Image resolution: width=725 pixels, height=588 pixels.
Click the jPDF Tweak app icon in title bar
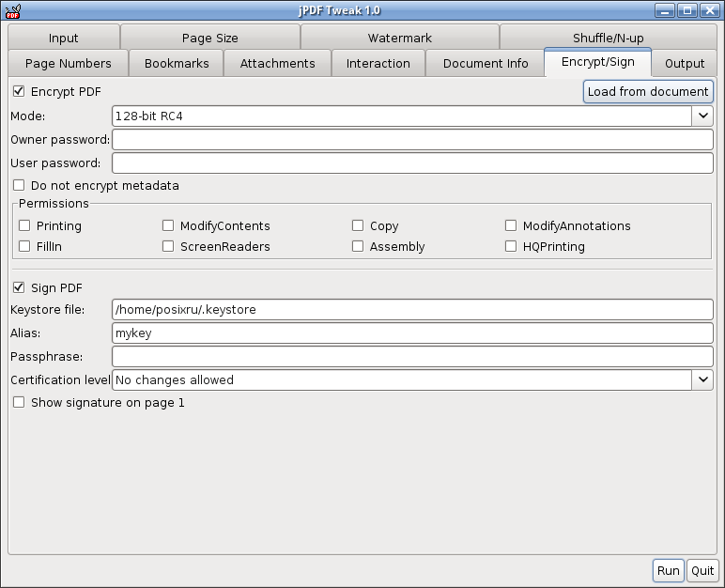pyautogui.click(x=13, y=10)
